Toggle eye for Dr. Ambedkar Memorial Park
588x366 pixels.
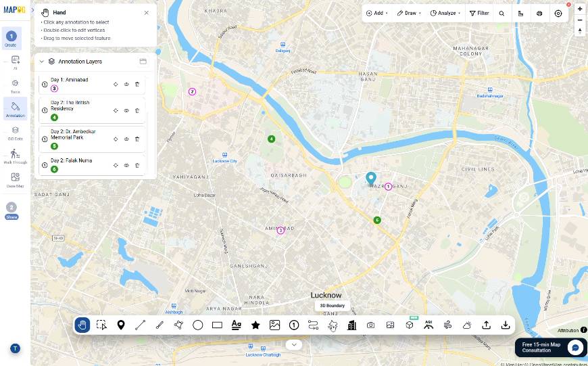(126, 139)
